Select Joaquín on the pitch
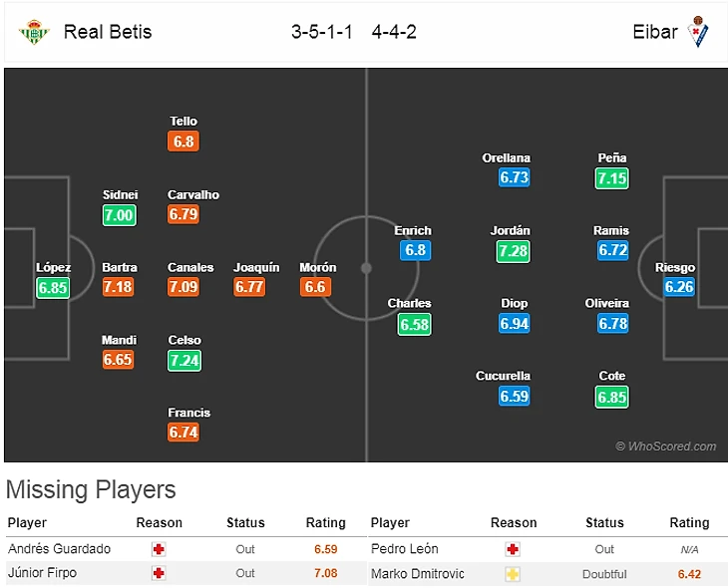This screenshot has width=728, height=588. (256, 267)
